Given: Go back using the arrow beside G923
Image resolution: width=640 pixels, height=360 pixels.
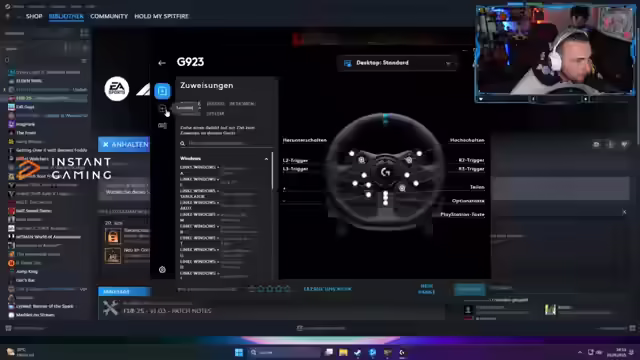Looking at the screenshot, I should 162,63.
